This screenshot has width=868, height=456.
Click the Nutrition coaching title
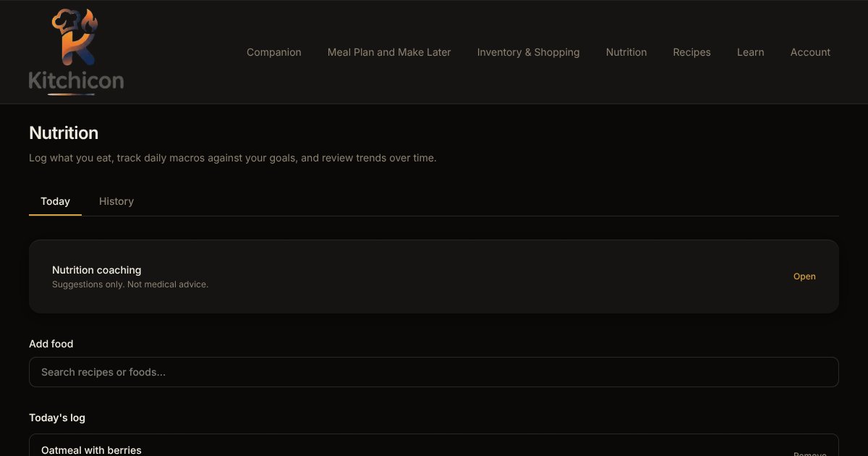pos(97,270)
